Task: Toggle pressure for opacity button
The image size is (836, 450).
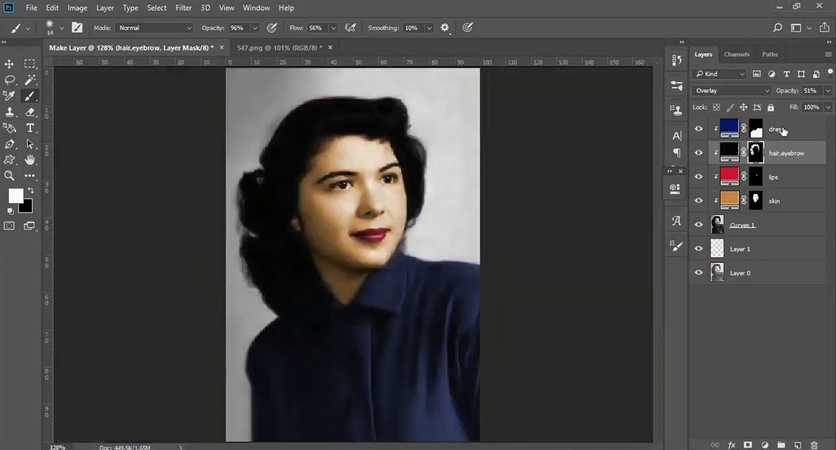Action: pyautogui.click(x=272, y=28)
